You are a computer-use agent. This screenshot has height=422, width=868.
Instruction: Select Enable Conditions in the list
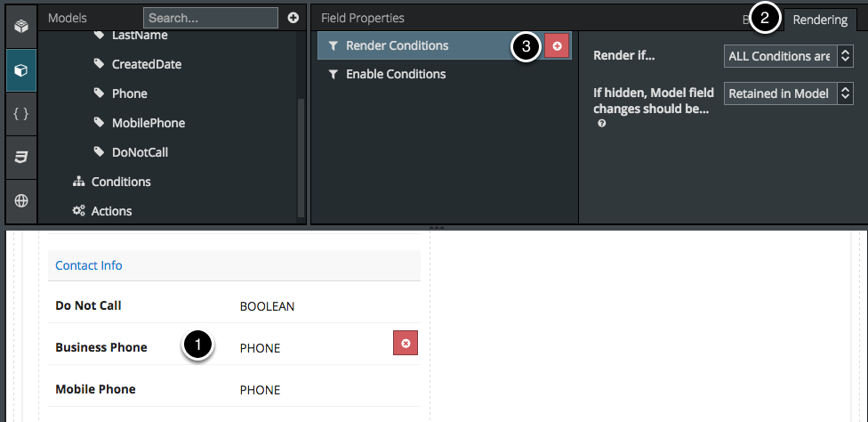point(396,74)
